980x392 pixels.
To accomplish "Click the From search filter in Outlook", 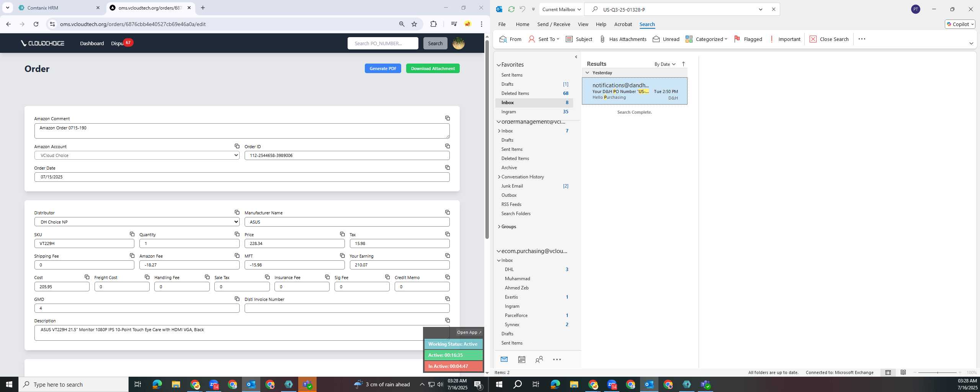I will 510,39.
